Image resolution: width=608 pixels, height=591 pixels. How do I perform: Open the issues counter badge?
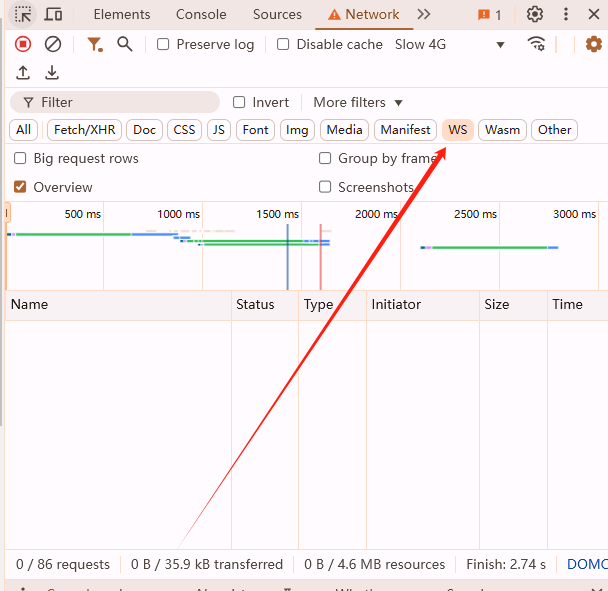(490, 15)
